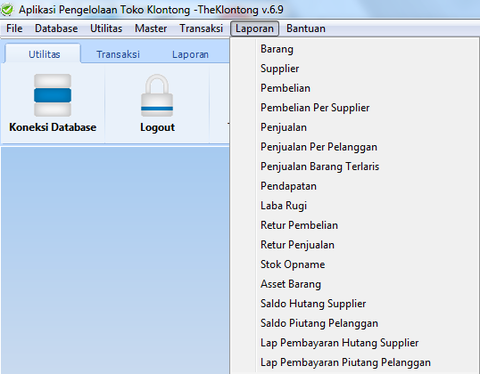Click the Koneksi Database icon
480x374 pixels.
point(53,95)
